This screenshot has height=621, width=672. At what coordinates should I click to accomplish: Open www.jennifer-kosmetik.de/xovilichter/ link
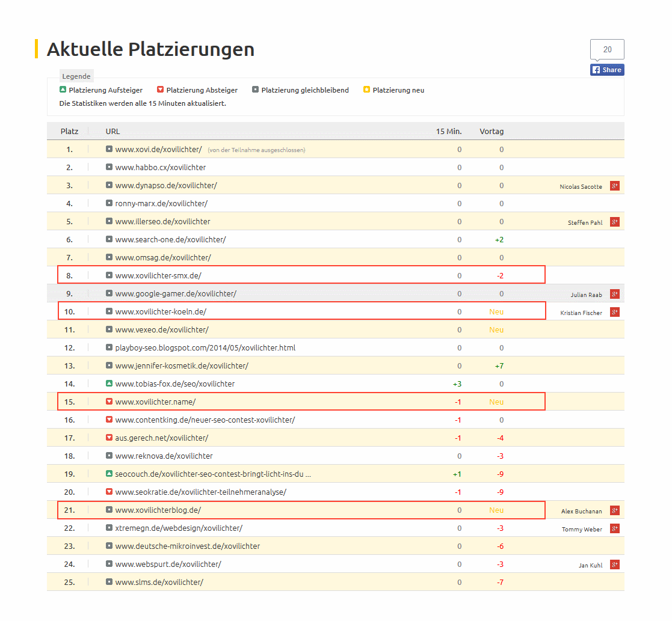182,366
